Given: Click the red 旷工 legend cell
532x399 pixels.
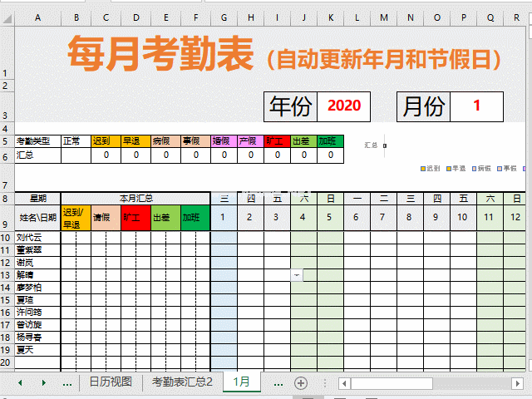Looking at the screenshot, I should click(x=277, y=141).
